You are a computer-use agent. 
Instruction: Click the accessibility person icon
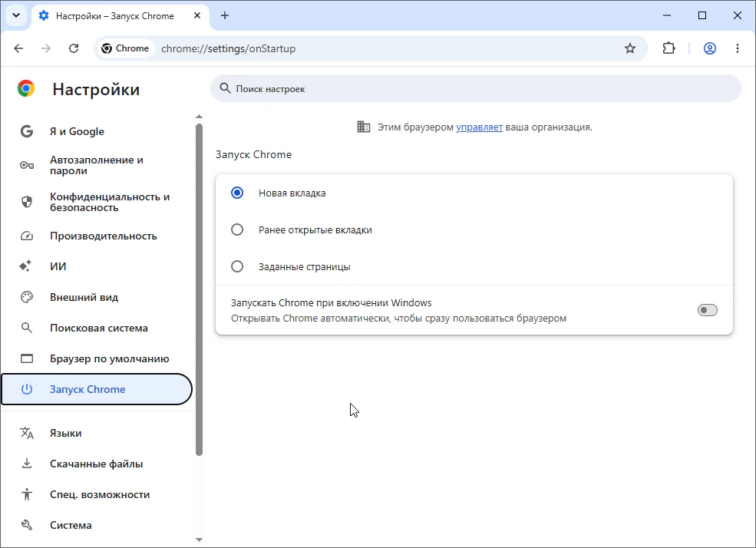click(x=27, y=494)
